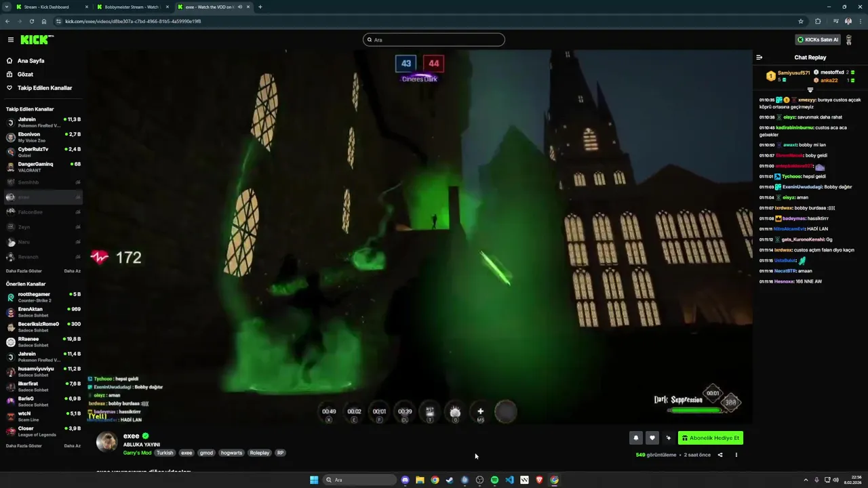This screenshot has width=868, height=488.
Task: Open the hamburger sidebar menu
Action: pos(10,39)
